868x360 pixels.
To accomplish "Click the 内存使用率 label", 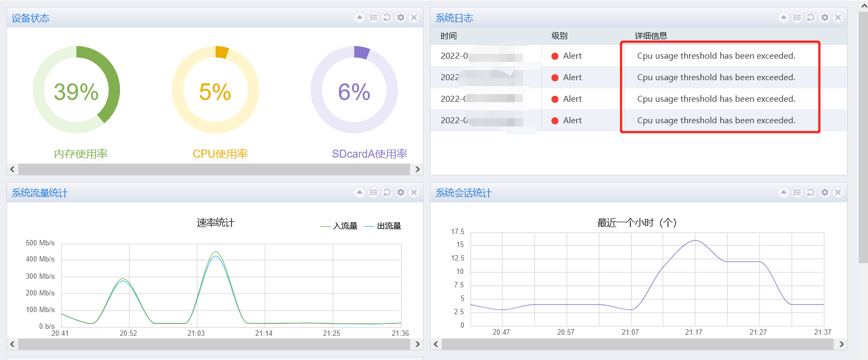I will pos(81,154).
